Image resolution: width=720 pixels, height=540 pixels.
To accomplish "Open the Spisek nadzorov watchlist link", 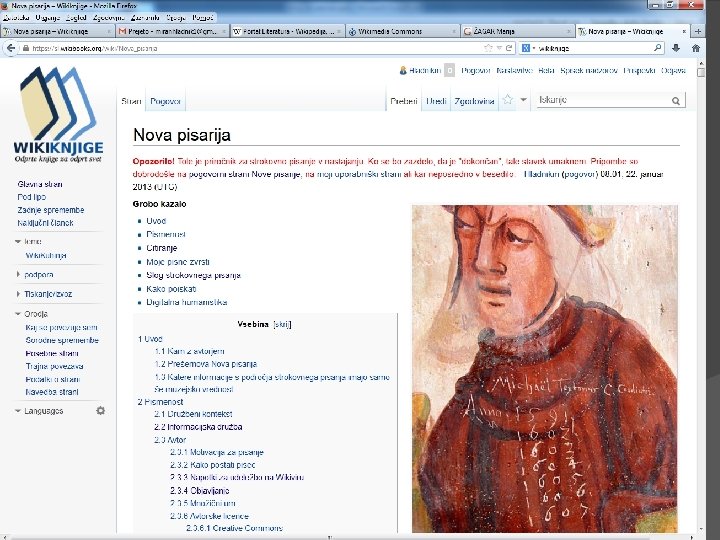I will (589, 70).
